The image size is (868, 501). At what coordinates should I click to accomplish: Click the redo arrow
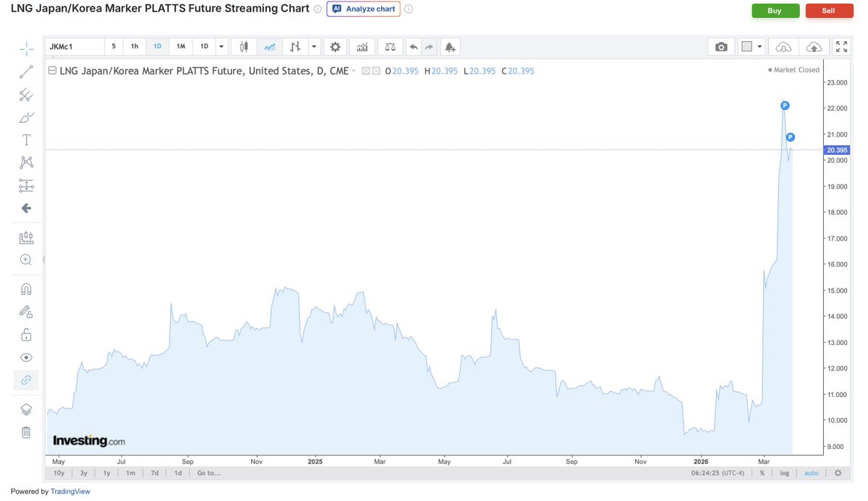[430, 46]
